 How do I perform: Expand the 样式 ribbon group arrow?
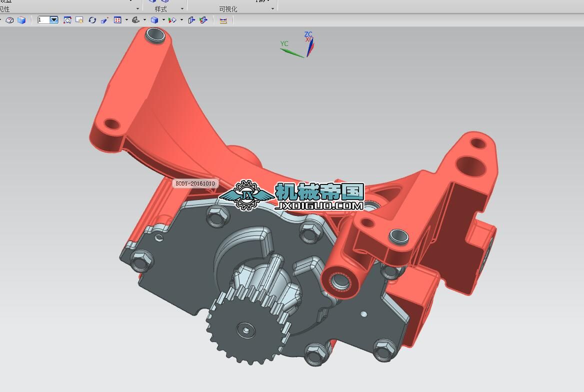pos(182,9)
